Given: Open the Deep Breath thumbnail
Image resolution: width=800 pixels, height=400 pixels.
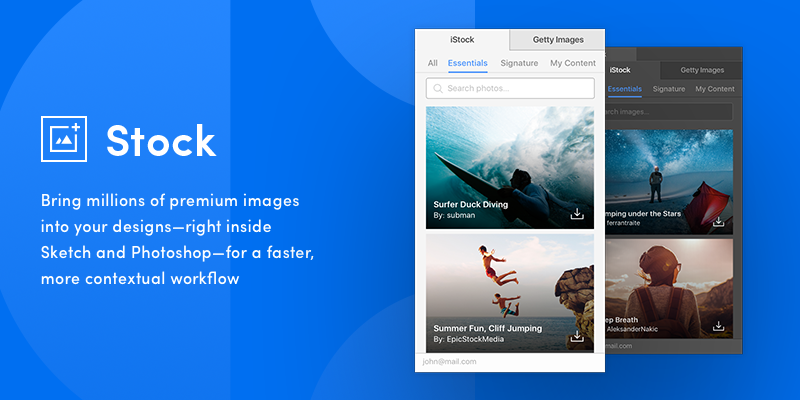Looking at the screenshot, I should pyautogui.click(x=669, y=288).
